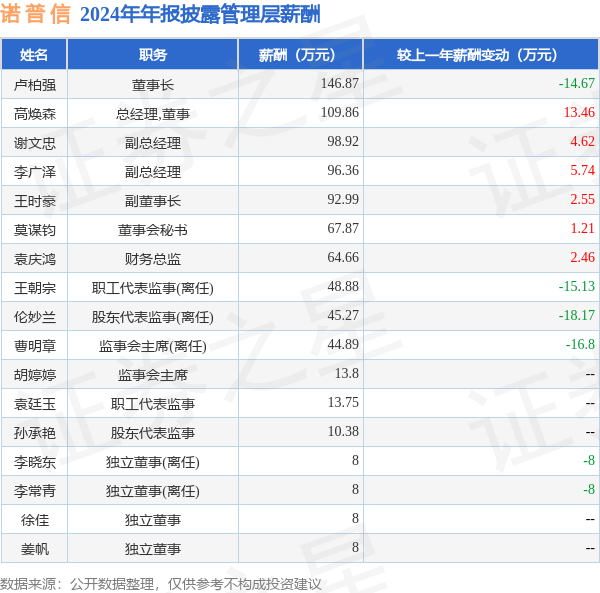Click the salary value 45.27
Viewport: 600px width, 593px height.
tap(343, 316)
